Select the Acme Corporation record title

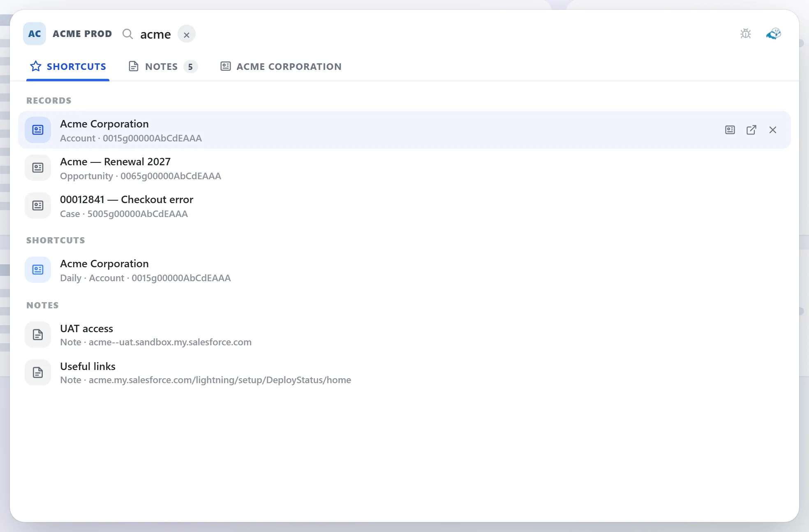[x=104, y=124]
